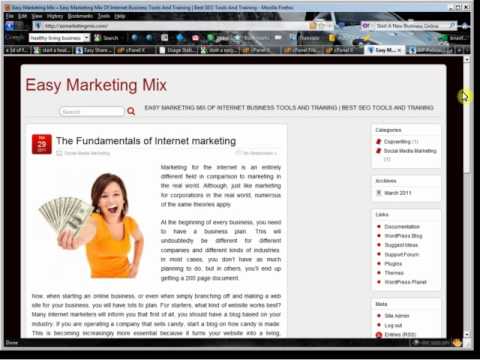Image resolution: width=480 pixels, height=360 pixels.
Task: Click the vertical scrollbar thumb
Action: pos(467,118)
